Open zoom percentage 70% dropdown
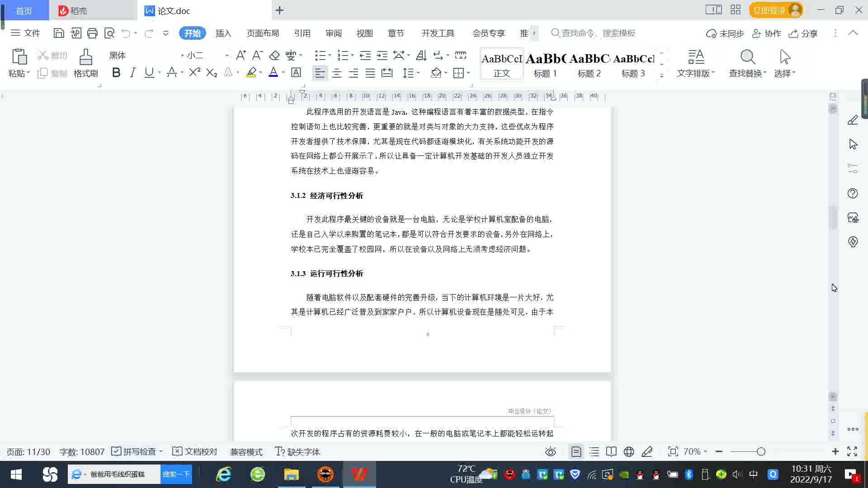Image resolution: width=868 pixels, height=488 pixels. [x=695, y=451]
